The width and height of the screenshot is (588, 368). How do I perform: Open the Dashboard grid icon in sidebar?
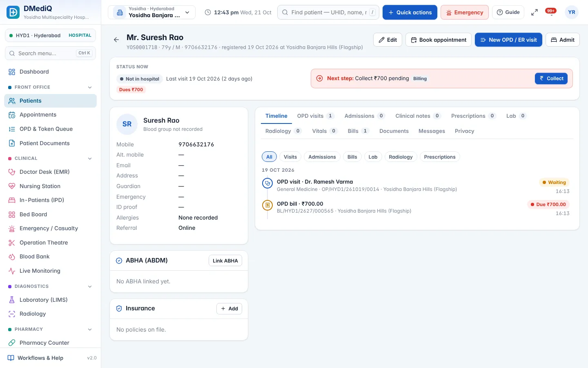pyautogui.click(x=12, y=72)
